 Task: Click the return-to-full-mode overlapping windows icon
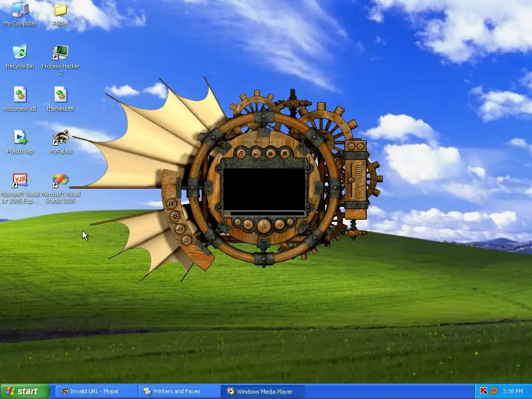241,153
